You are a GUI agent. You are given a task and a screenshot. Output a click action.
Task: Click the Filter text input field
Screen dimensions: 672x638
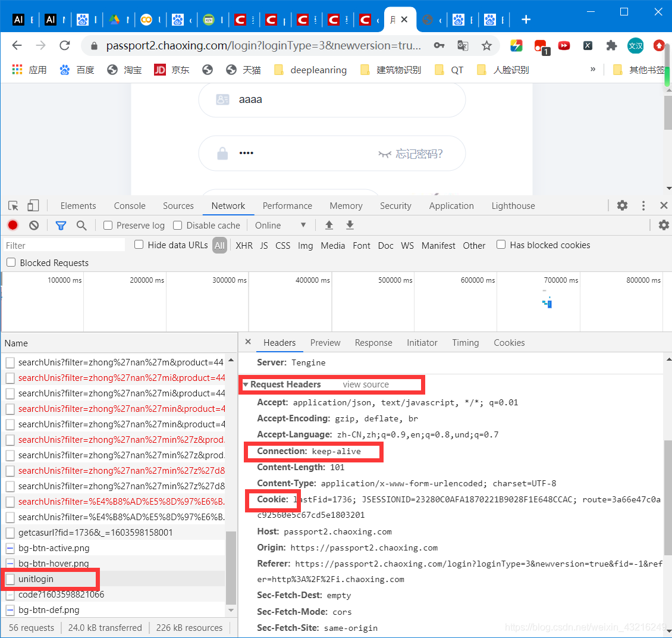[64, 245]
